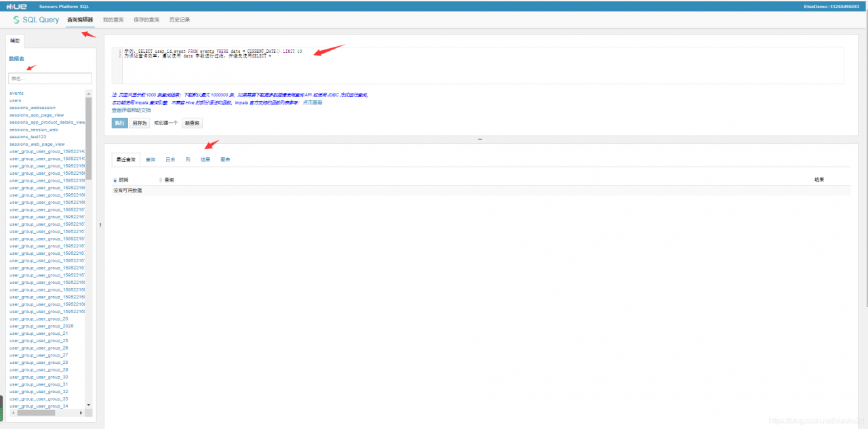868x429 pixels.
Task: Click the SQL Query logo icon
Action: [16, 20]
